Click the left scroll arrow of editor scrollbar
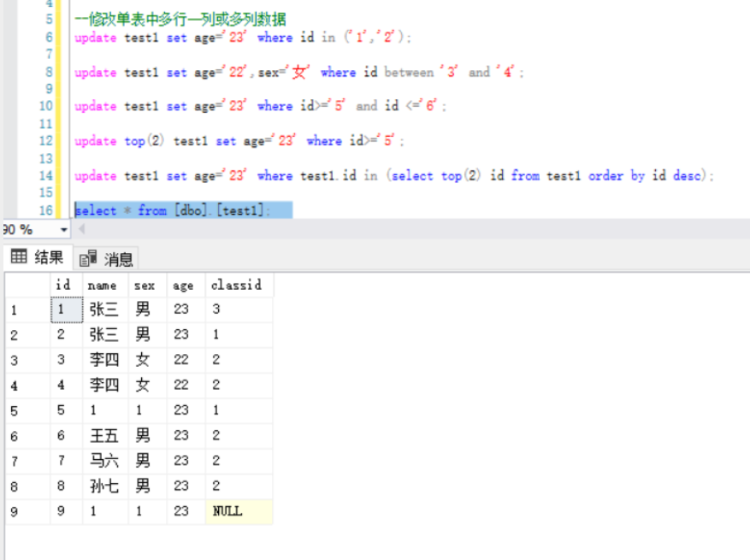750x560 pixels. (x=82, y=229)
